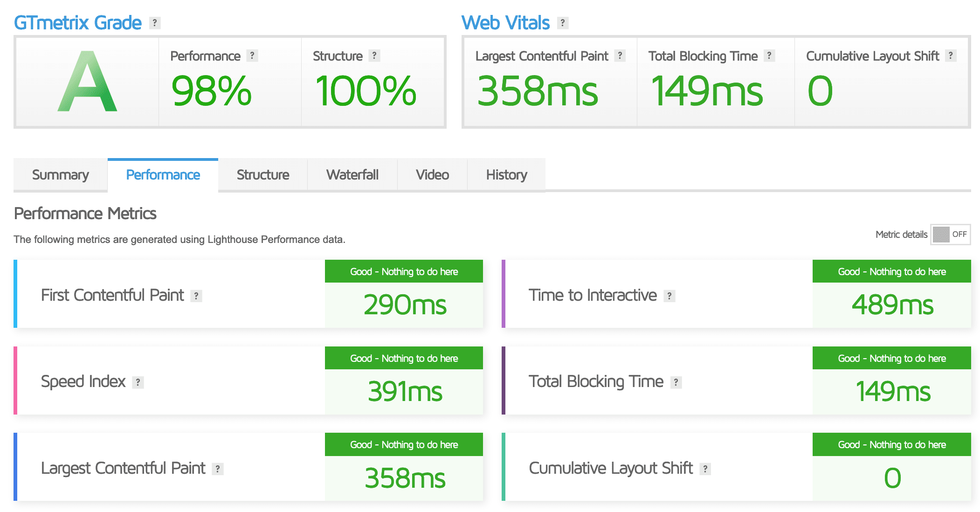Open the Waterfall tab
Screen dimensions: 980x512
point(352,175)
